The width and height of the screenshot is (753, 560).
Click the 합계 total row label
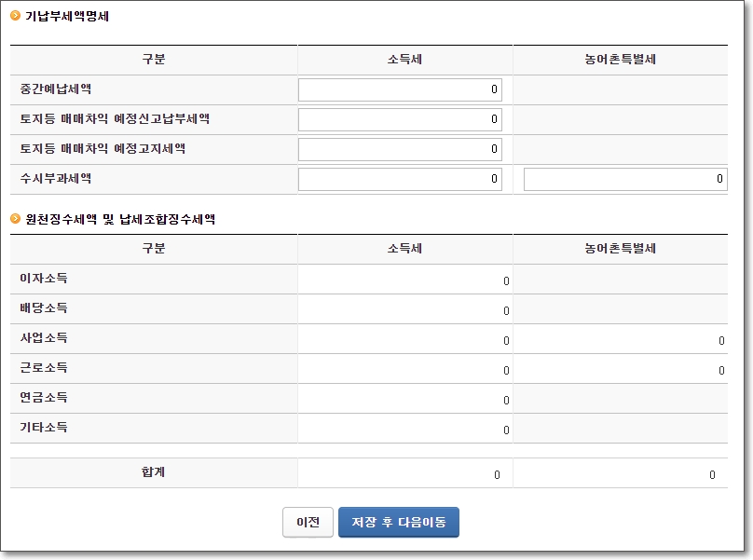coord(153,472)
